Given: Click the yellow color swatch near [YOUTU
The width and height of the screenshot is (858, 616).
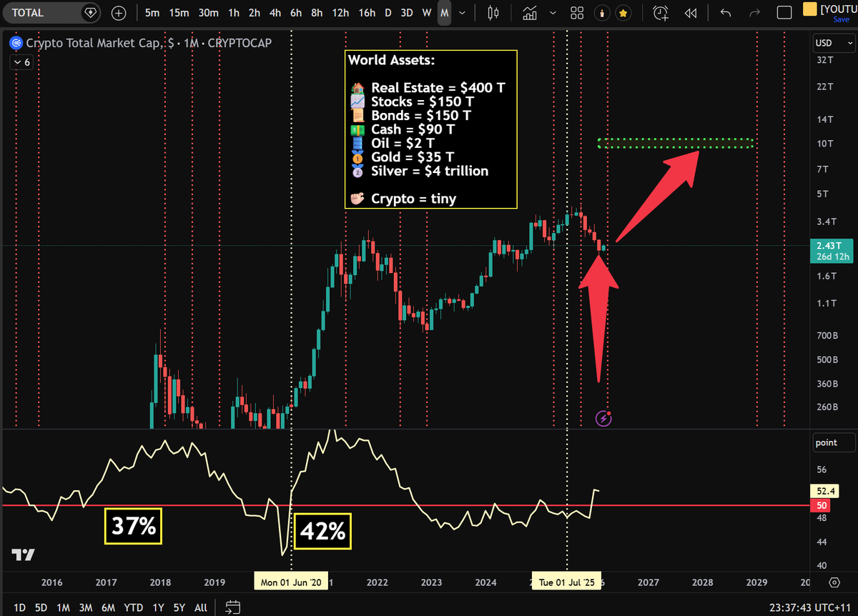Looking at the screenshot, I should pos(810,9).
